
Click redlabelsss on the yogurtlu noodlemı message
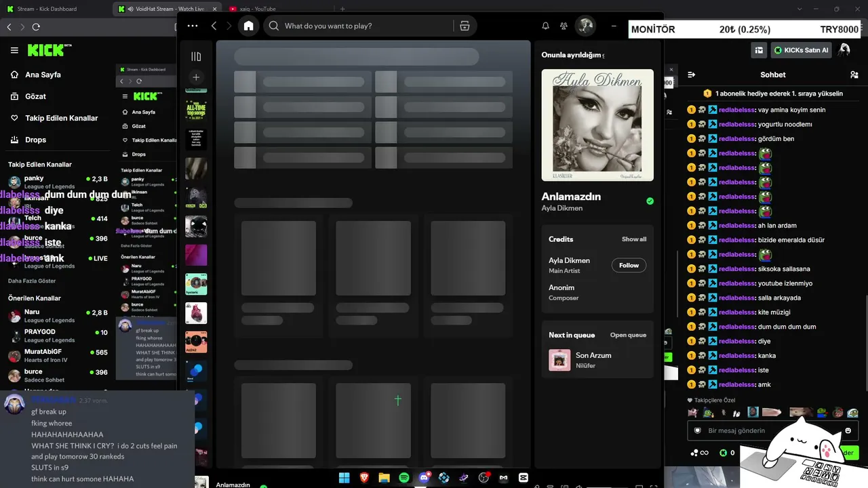click(x=737, y=124)
